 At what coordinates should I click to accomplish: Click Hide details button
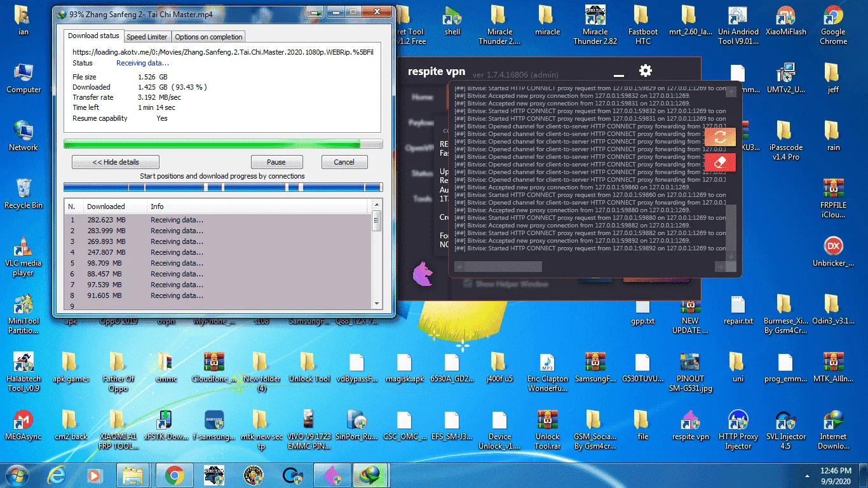pos(116,162)
